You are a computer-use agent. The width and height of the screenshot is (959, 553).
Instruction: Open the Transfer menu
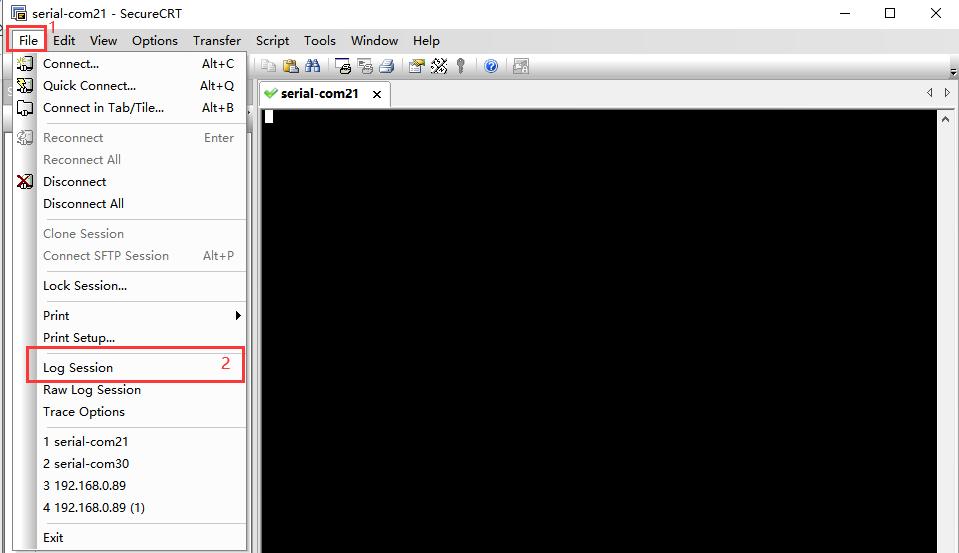(x=217, y=40)
